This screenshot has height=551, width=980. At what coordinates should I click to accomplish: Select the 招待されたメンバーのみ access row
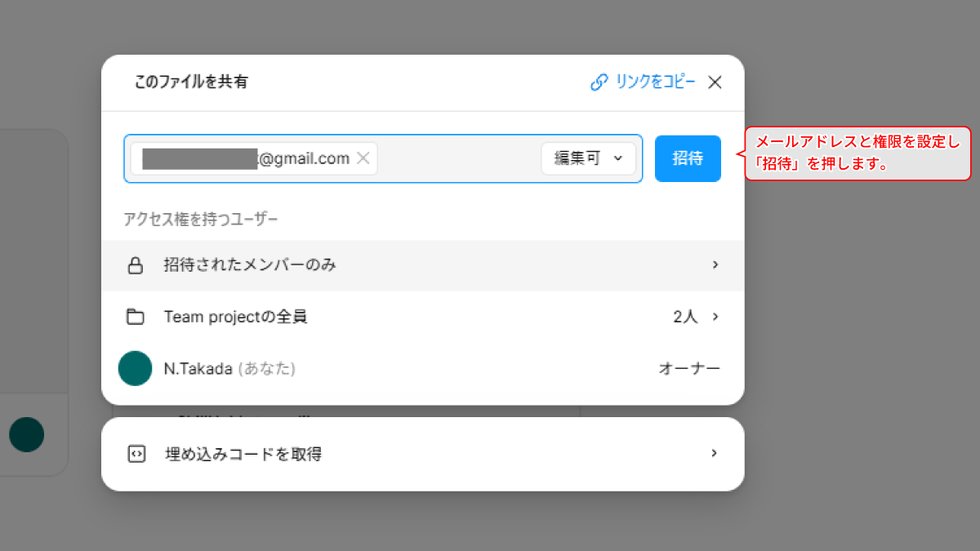(408, 265)
